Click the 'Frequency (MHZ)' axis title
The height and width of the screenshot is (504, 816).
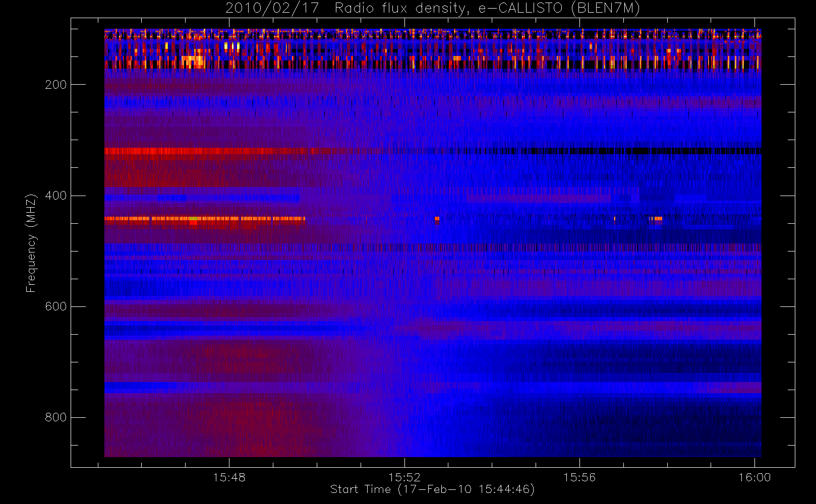point(31,243)
